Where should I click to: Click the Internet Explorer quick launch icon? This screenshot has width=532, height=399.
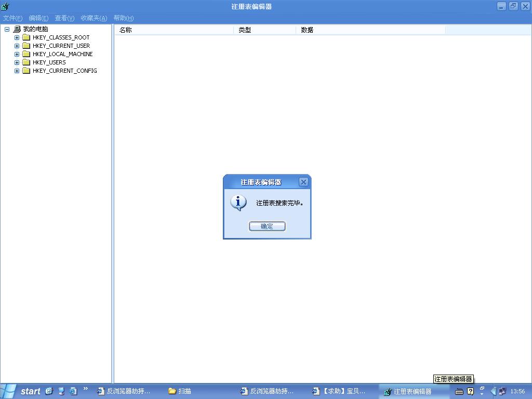(73, 391)
